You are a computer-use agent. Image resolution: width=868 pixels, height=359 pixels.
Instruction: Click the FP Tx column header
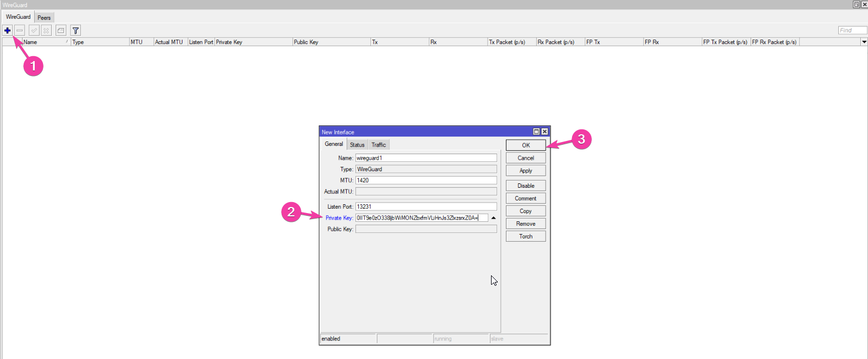click(x=614, y=42)
